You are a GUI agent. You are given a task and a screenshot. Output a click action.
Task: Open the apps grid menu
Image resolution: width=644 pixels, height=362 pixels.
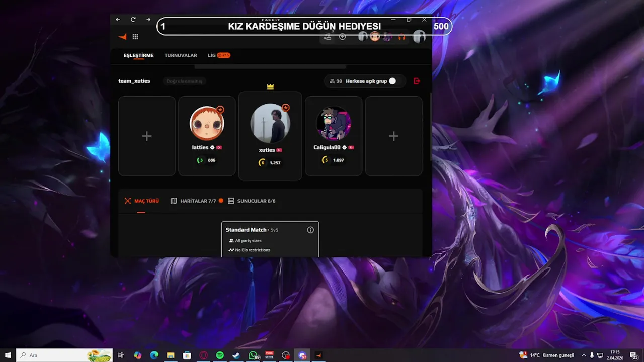[x=135, y=37]
